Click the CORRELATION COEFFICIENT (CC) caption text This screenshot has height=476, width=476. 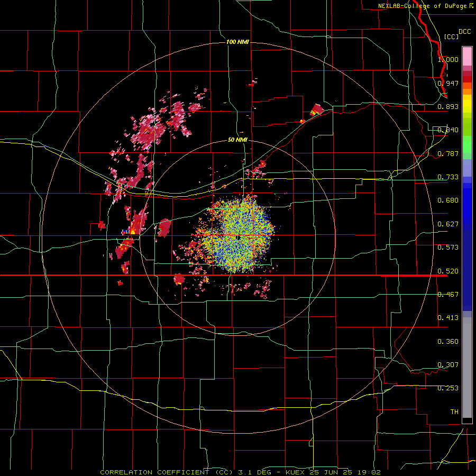167,472
